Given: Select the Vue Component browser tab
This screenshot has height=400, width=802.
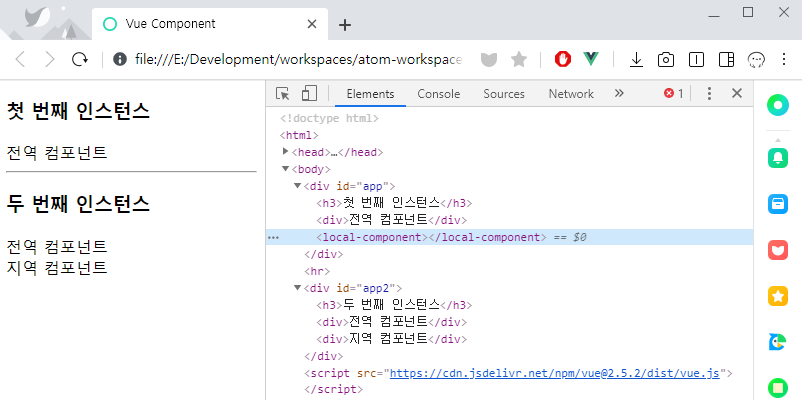Looking at the screenshot, I should (210, 24).
